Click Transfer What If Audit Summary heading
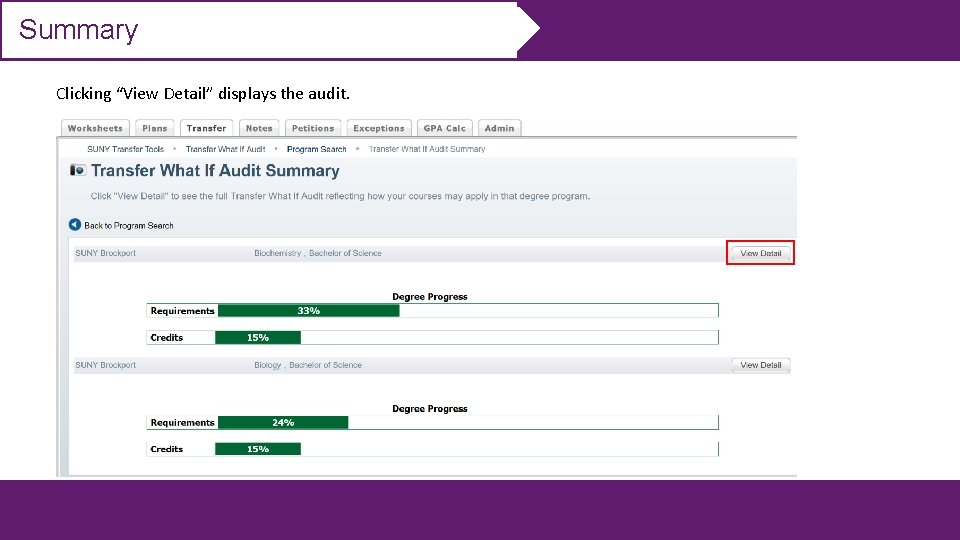 [x=215, y=170]
